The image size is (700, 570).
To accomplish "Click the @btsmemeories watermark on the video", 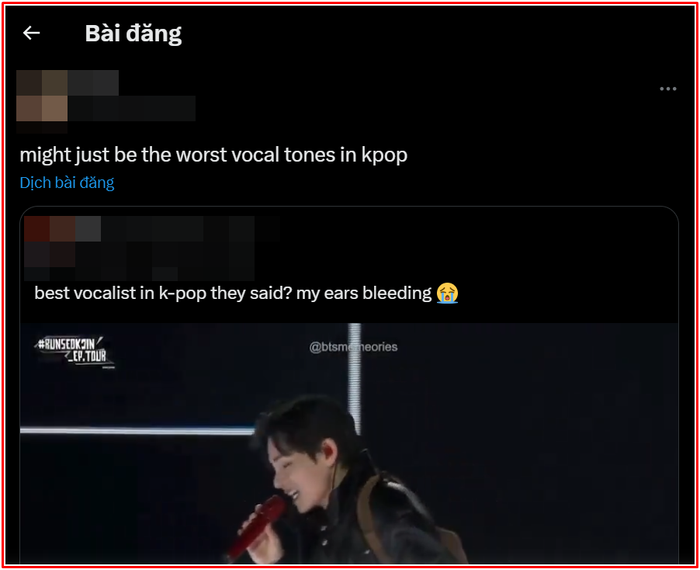I will 353,347.
